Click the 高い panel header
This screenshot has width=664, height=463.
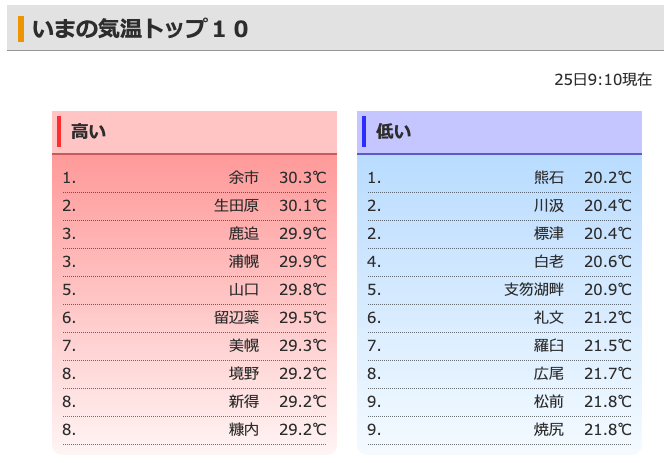194,132
